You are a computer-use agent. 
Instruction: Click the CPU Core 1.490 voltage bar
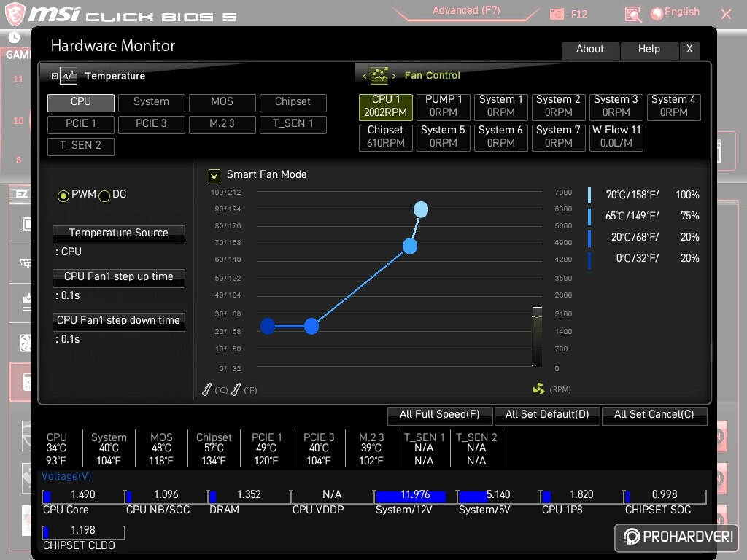tap(83, 497)
